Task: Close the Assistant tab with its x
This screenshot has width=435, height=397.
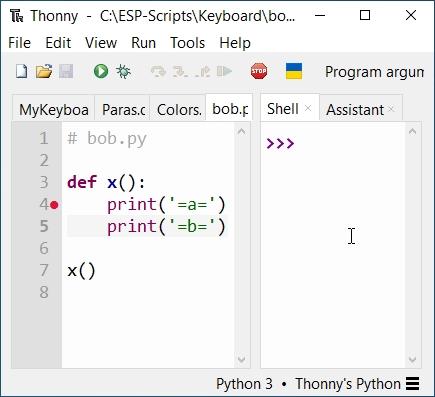Action: (x=391, y=109)
